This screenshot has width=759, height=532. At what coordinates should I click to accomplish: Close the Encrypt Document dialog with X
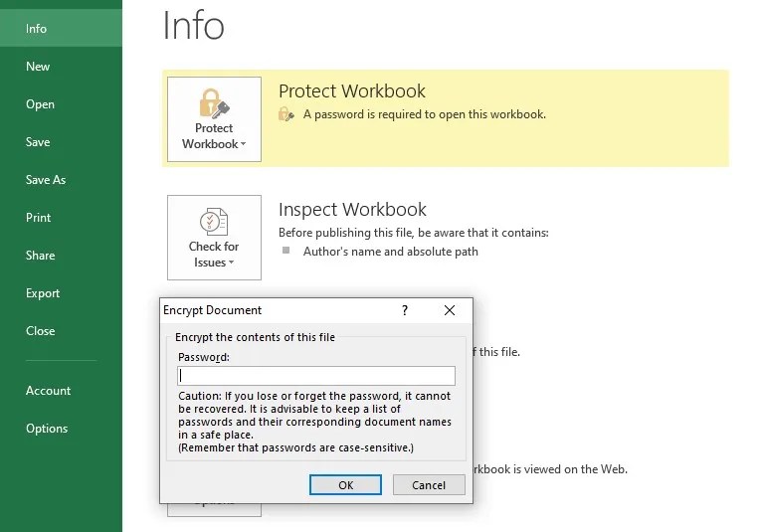coord(450,310)
